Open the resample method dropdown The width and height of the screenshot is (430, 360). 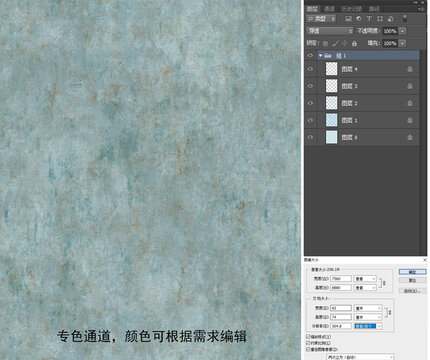pos(360,357)
